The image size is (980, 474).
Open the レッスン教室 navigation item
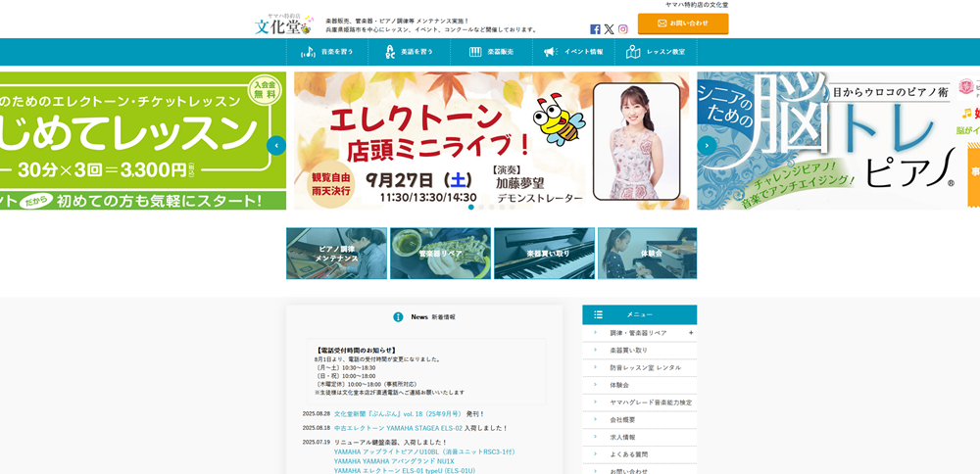tap(656, 52)
